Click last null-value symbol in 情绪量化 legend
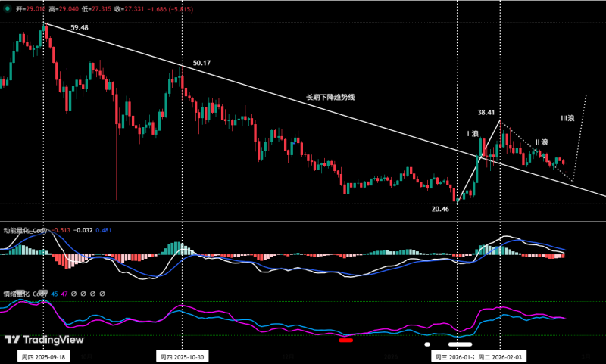 pyautogui.click(x=102, y=293)
